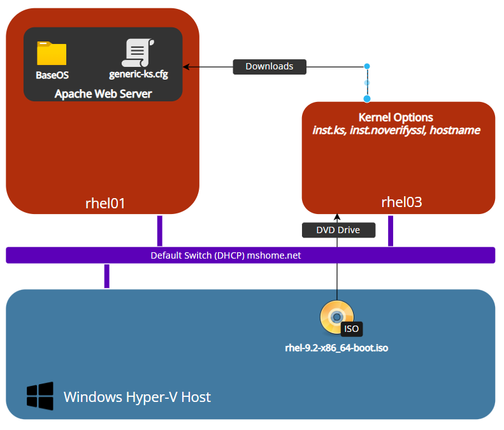
Task: Click the generic-ks.cfg label text
Action: pos(138,75)
